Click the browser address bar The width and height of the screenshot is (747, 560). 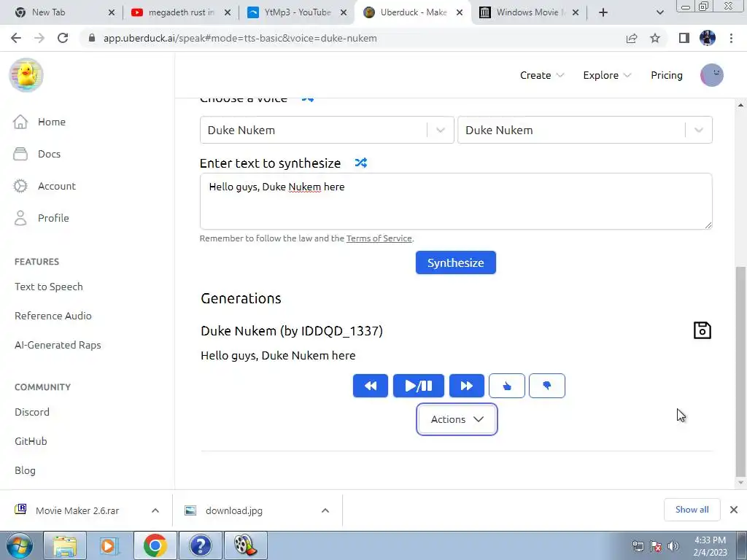[352, 38]
